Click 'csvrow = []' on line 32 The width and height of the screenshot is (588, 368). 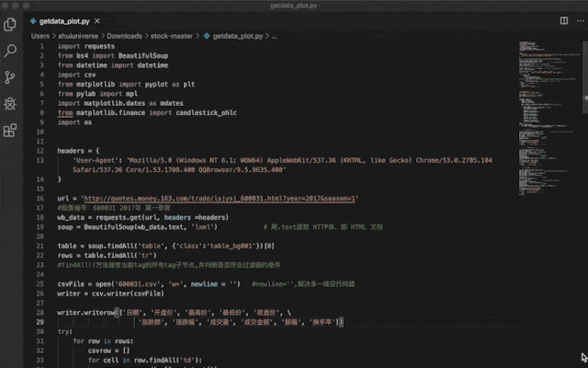click(108, 351)
